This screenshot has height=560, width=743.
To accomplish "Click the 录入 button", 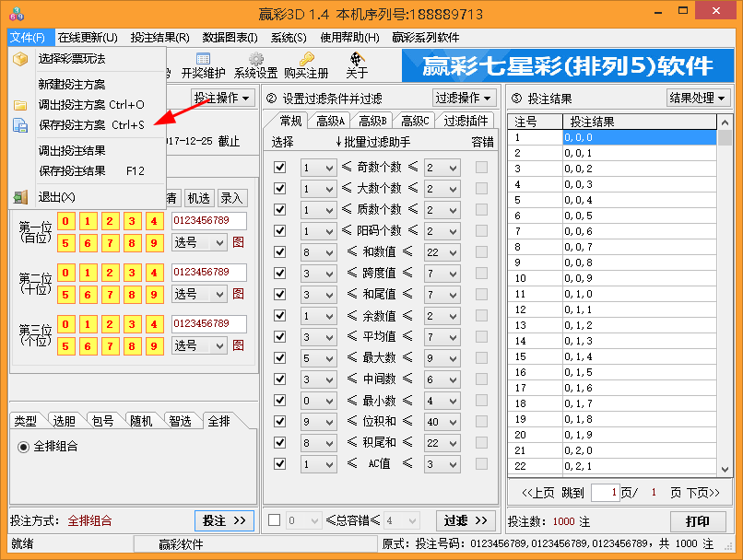I will click(x=231, y=198).
